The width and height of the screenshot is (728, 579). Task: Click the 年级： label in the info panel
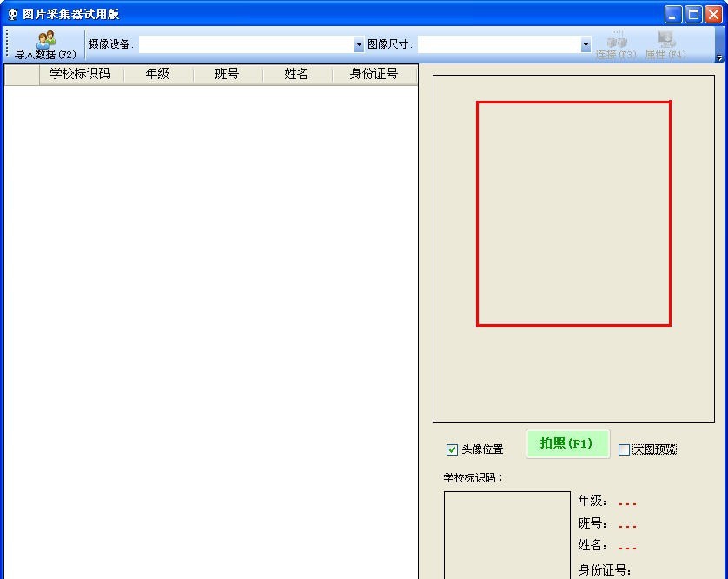click(592, 501)
